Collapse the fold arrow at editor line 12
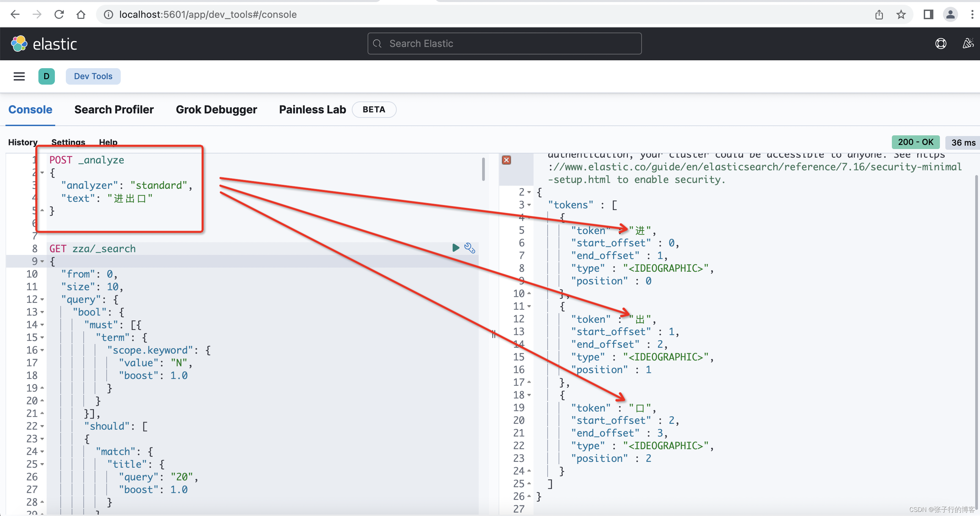 42,300
